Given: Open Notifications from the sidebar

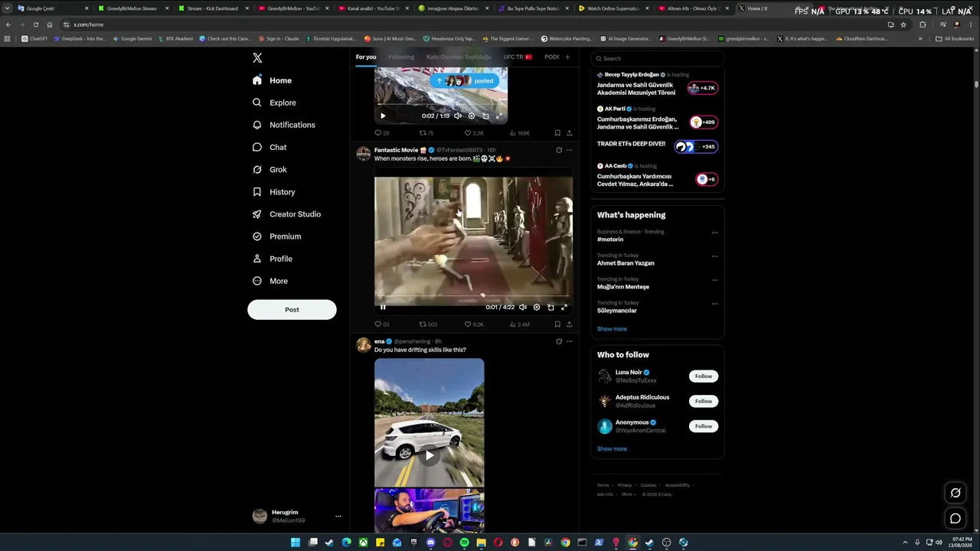Looking at the screenshot, I should tap(283, 125).
